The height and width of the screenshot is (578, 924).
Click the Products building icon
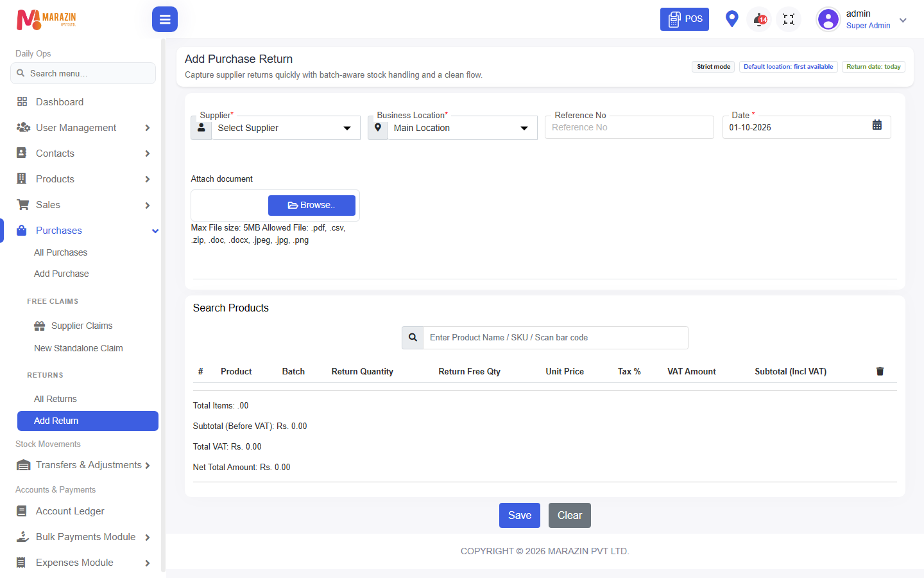click(x=22, y=179)
